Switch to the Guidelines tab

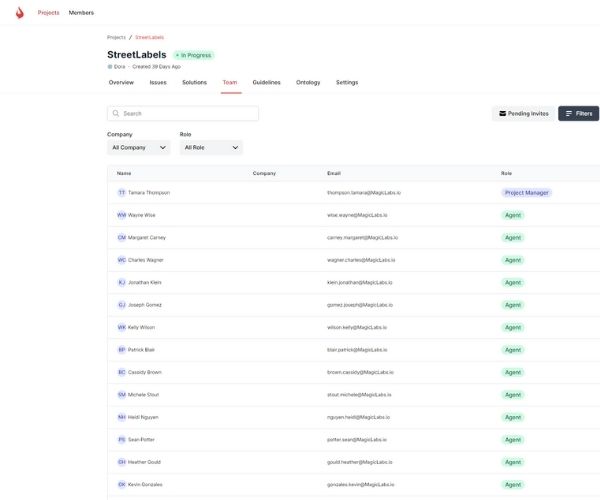click(267, 82)
